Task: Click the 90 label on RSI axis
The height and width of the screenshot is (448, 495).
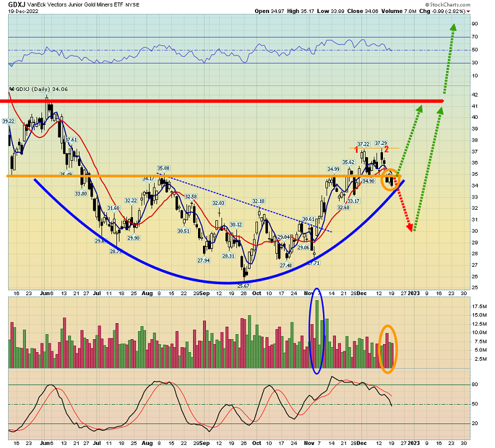Action: [475, 24]
